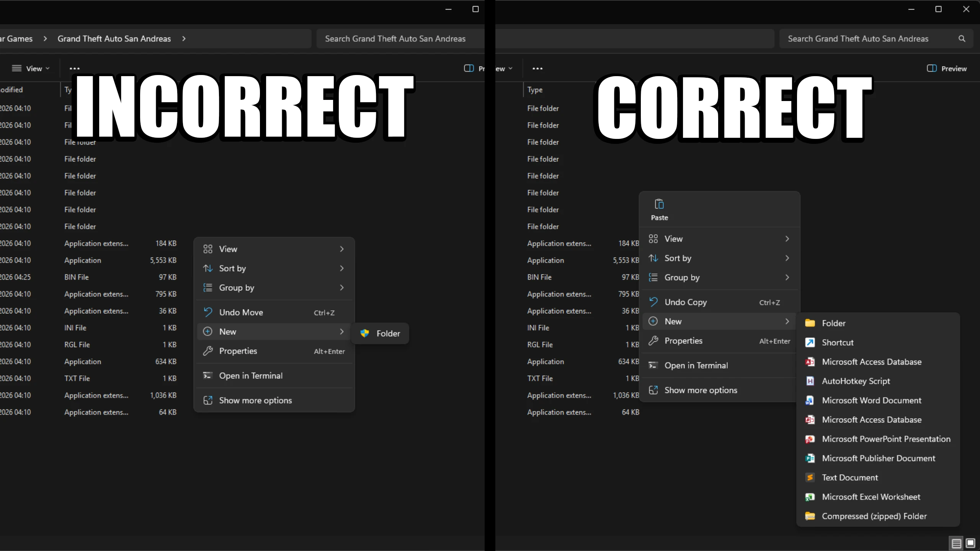Create Compressed (zipped) Folder from submenu
The width and height of the screenshot is (980, 551).
(x=874, y=516)
